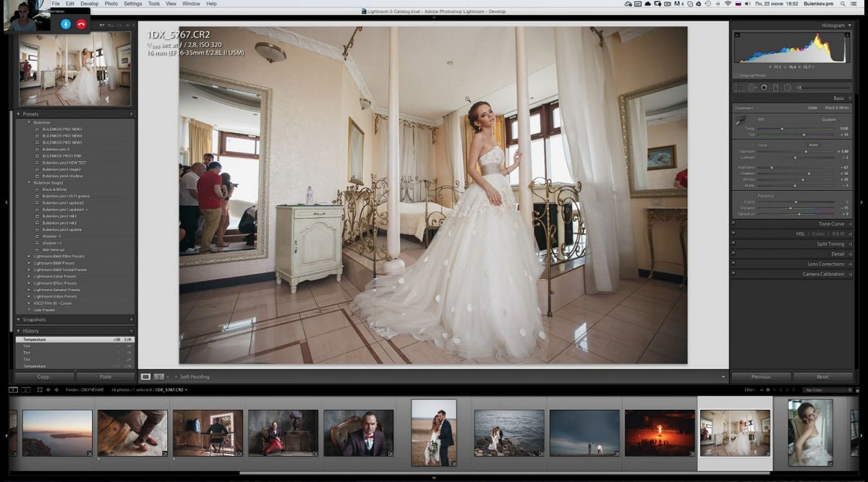This screenshot has height=482, width=868.
Task: Go back using the filmstrip left arrow
Action: coord(48,390)
